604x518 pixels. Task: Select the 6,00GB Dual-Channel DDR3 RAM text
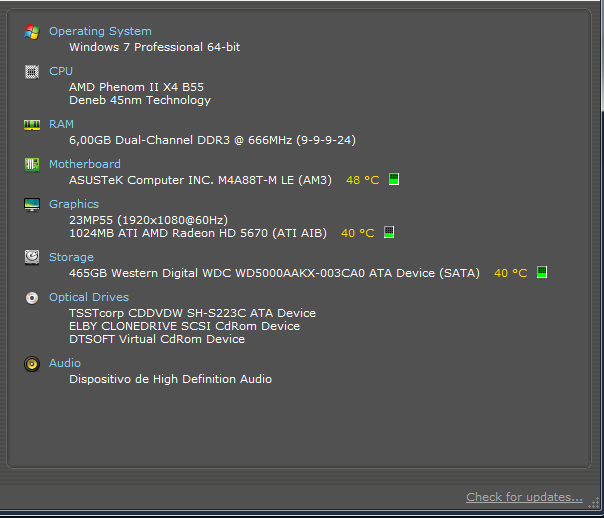point(212,140)
